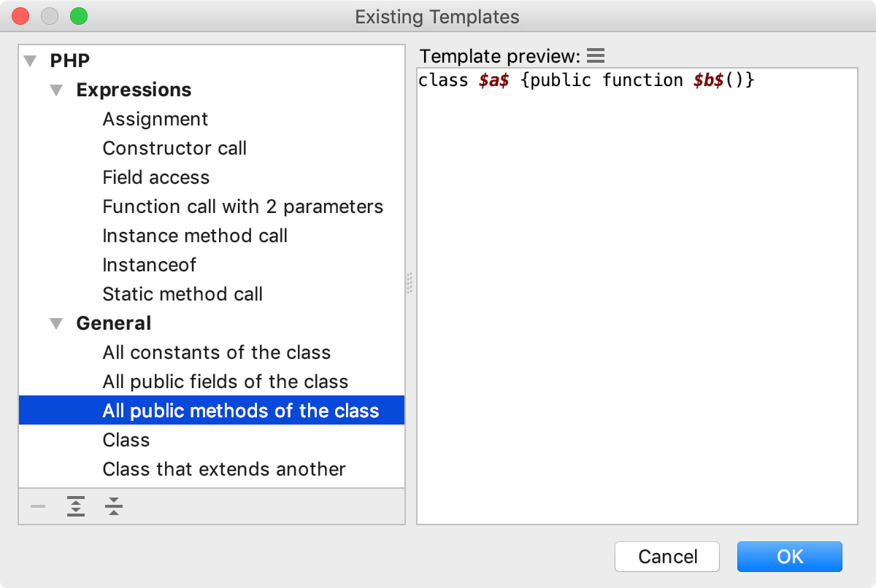Select All public fields of the class
876x588 pixels.
click(x=225, y=382)
